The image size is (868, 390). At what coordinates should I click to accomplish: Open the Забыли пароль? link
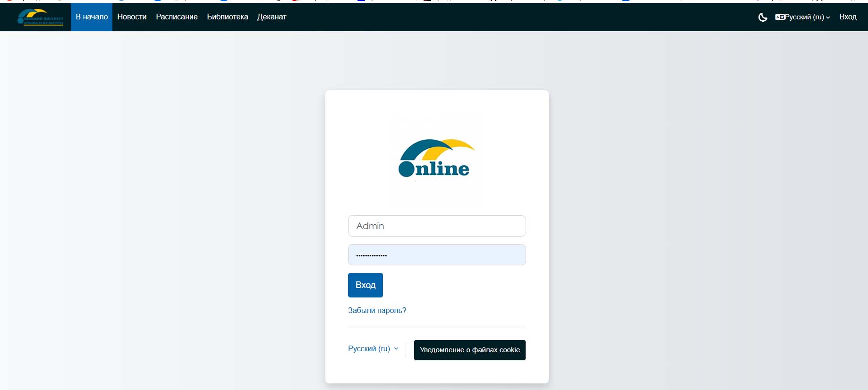(x=377, y=310)
